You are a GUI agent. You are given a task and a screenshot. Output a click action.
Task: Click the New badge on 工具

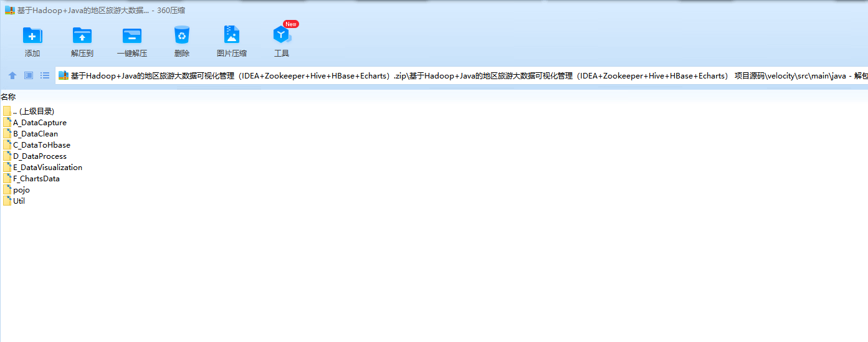point(291,24)
